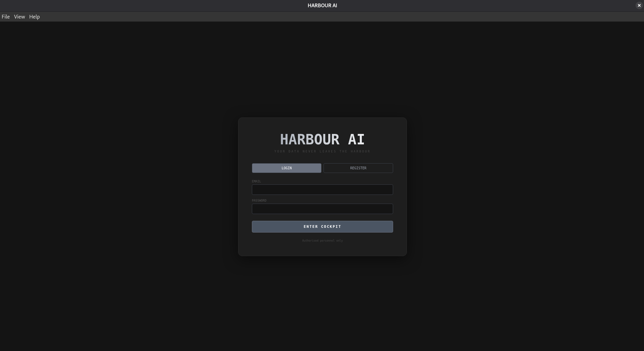Open the Help menu
The width and height of the screenshot is (644, 351).
[x=34, y=16]
